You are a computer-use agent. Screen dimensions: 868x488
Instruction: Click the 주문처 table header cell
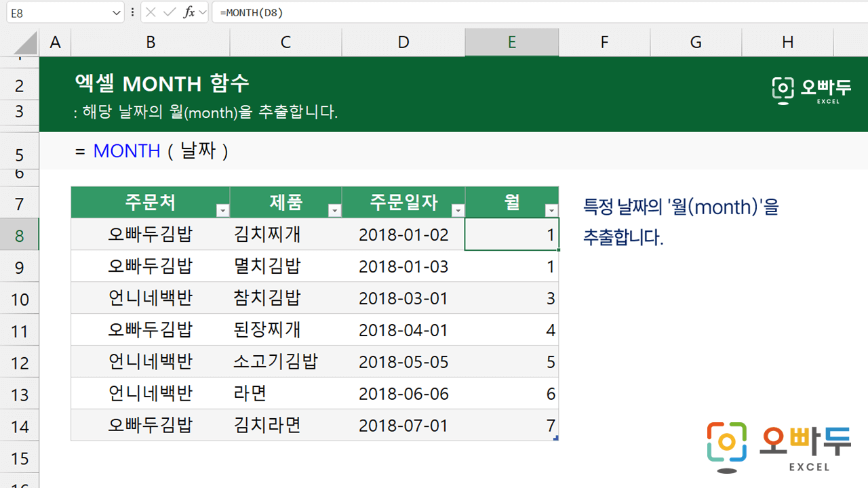pyautogui.click(x=150, y=203)
